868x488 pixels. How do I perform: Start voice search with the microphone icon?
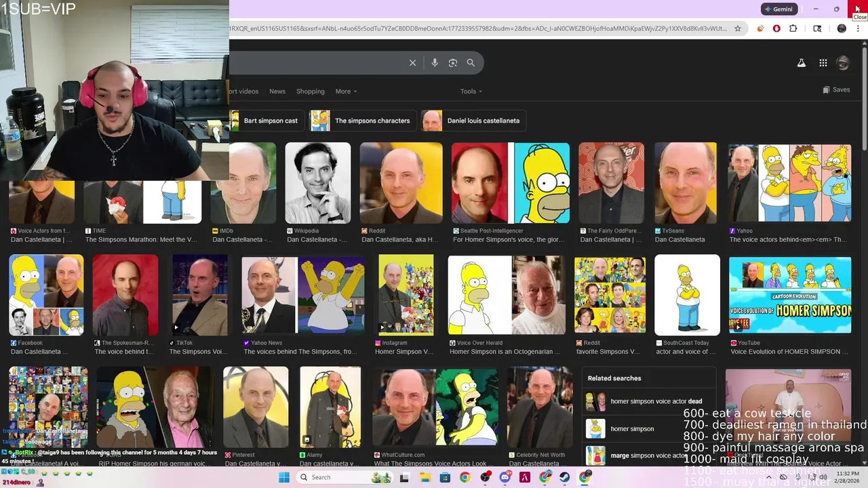[x=435, y=62]
